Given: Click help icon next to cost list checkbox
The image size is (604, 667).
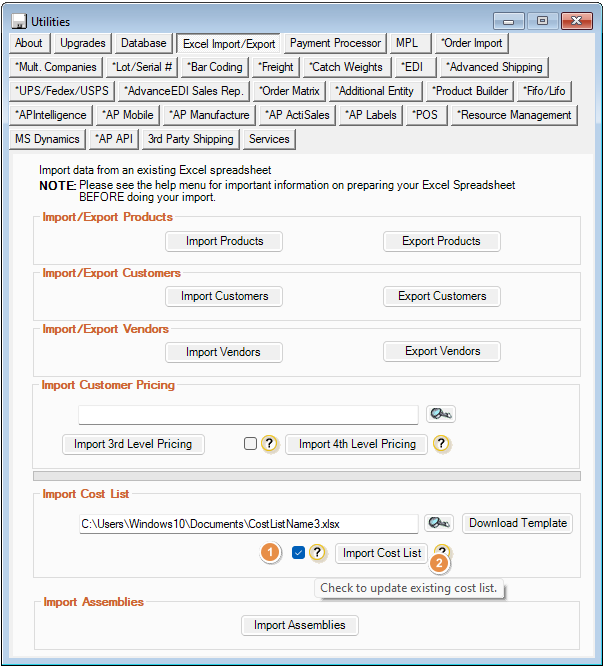Looking at the screenshot, I should [317, 553].
